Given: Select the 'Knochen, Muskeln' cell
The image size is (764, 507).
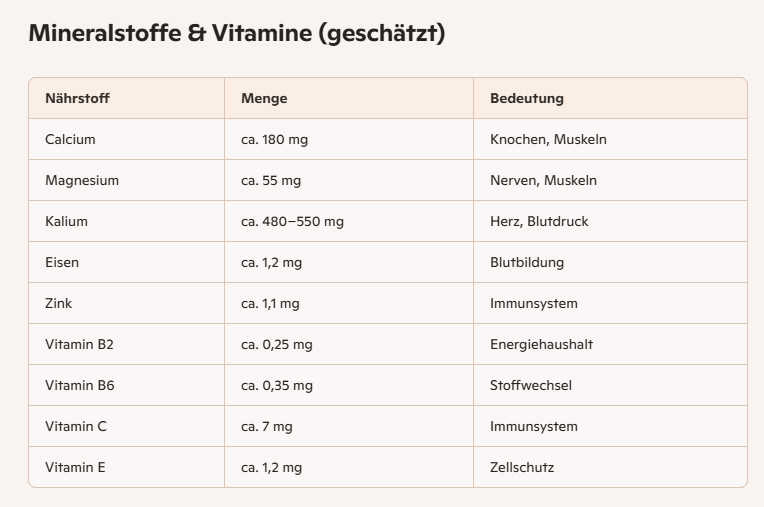Looking at the screenshot, I should coord(548,139).
